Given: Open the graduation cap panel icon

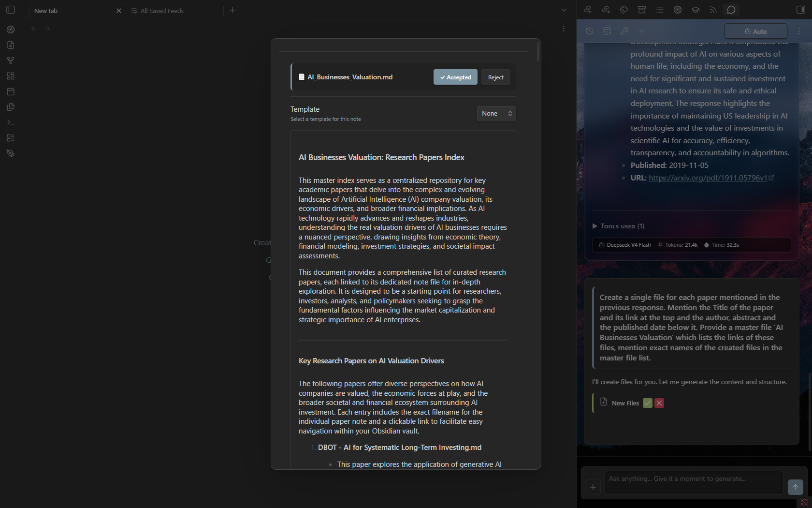Looking at the screenshot, I should click(x=696, y=10).
